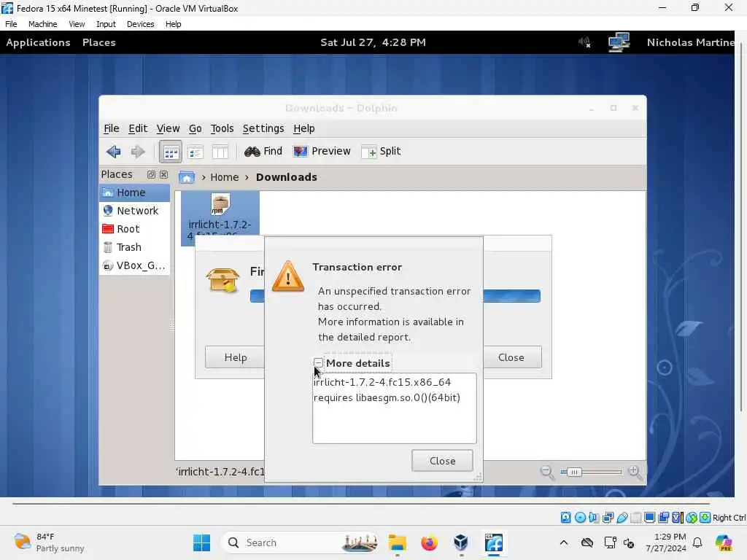Image resolution: width=747 pixels, height=560 pixels.
Task: Open Nicholas Martinez user menu
Action: click(x=690, y=42)
